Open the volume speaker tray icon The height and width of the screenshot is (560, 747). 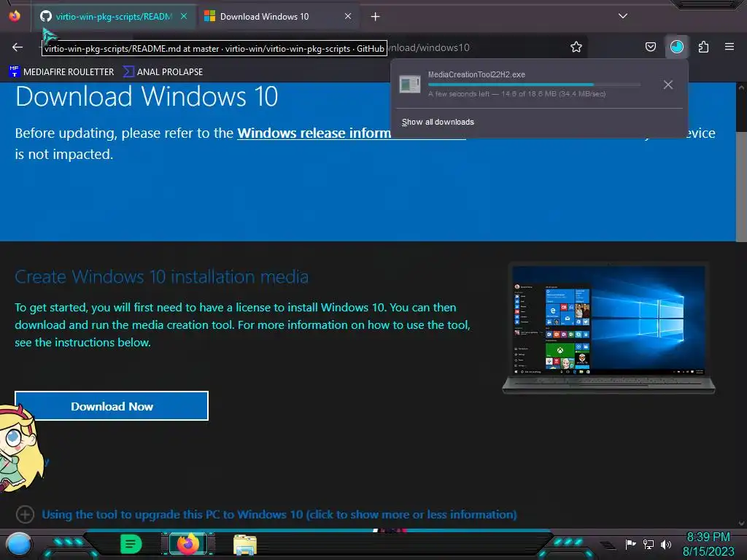pyautogui.click(x=665, y=544)
